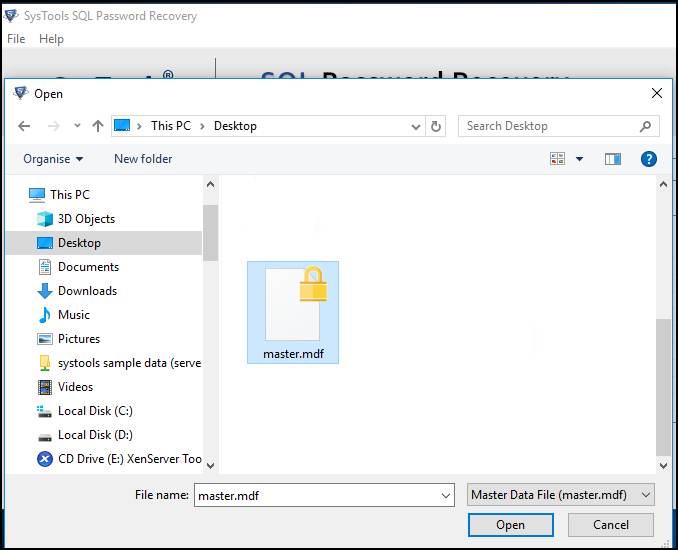The image size is (678, 550).
Task: Click the Open dialog title icon
Action: click(x=21, y=93)
